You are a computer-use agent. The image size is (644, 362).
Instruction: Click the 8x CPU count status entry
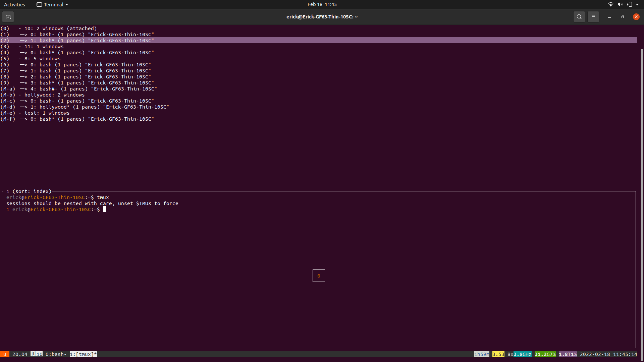[510, 354]
